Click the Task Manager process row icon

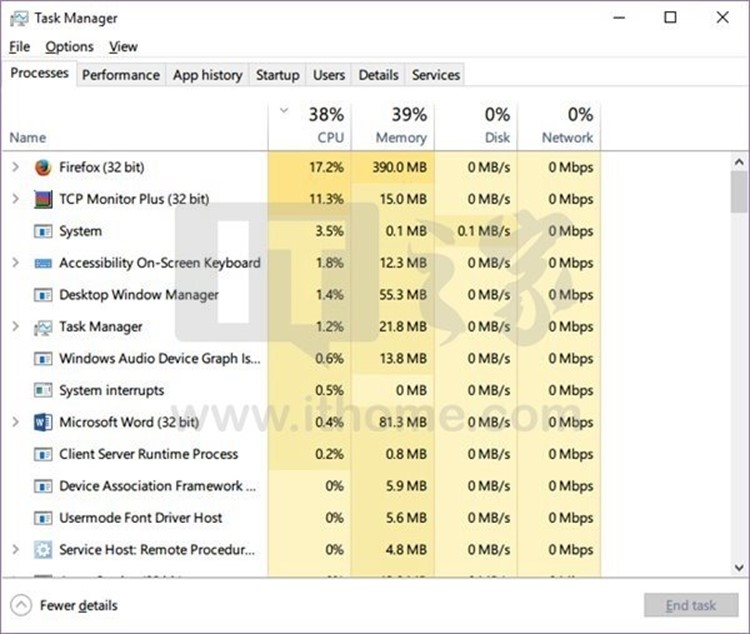pyautogui.click(x=43, y=327)
